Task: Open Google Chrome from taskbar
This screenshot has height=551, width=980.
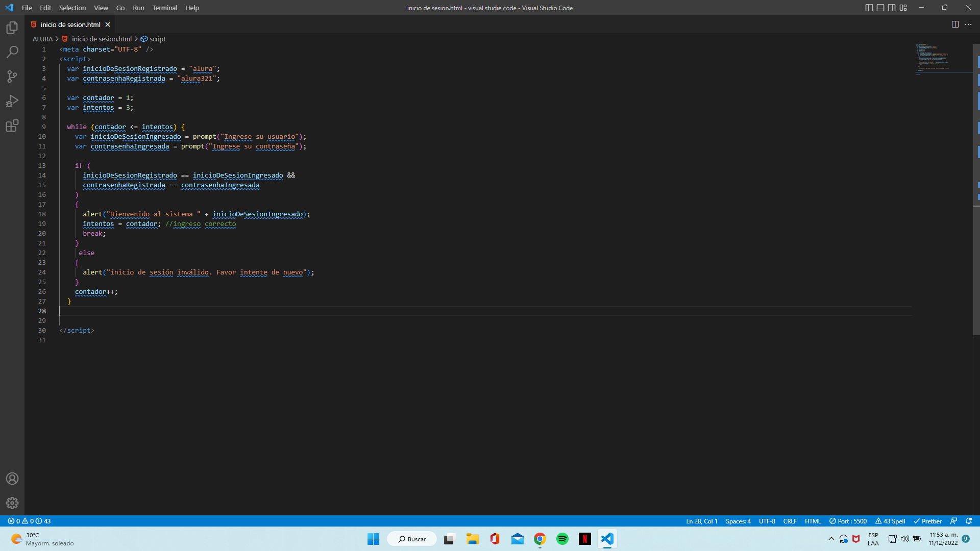Action: [x=540, y=539]
